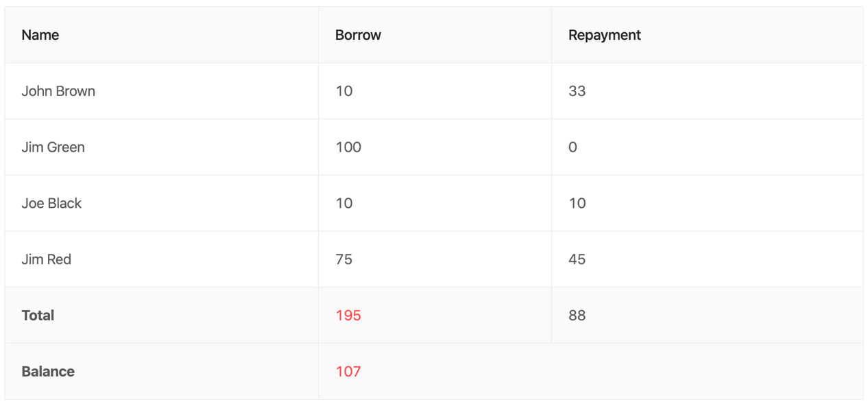Click the Balance row label
868x402 pixels.
48,372
